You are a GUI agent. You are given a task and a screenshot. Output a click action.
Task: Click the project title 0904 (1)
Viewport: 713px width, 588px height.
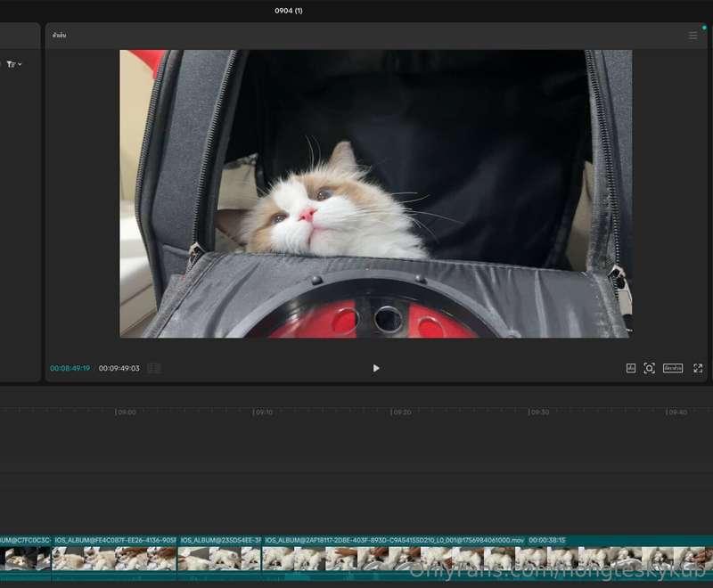[288, 11]
